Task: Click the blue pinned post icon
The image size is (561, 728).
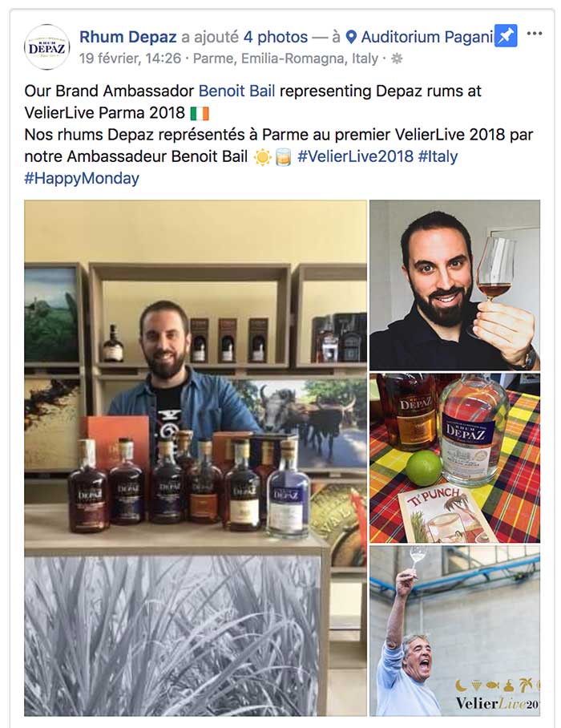Action: [506, 36]
